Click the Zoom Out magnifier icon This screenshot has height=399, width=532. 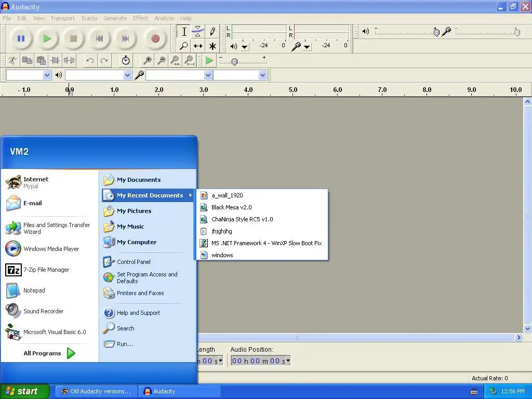pyautogui.click(x=162, y=61)
